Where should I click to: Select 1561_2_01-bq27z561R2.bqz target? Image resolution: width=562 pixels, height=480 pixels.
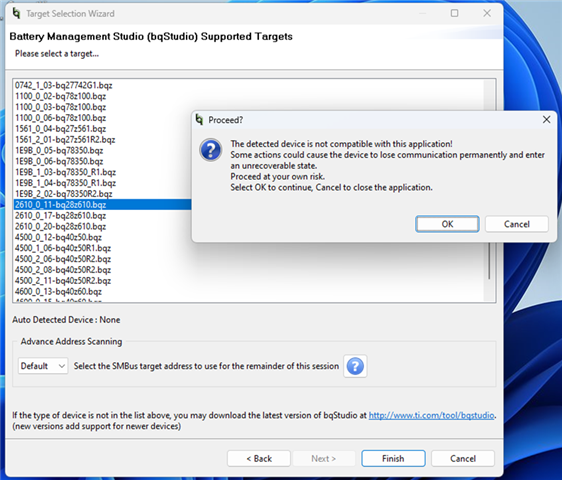click(65, 139)
